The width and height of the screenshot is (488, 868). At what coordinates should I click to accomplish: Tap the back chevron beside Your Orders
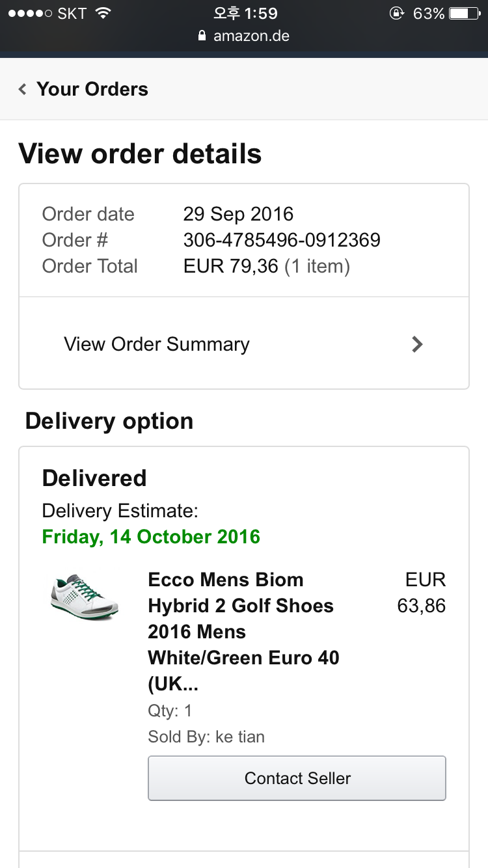pos(23,90)
